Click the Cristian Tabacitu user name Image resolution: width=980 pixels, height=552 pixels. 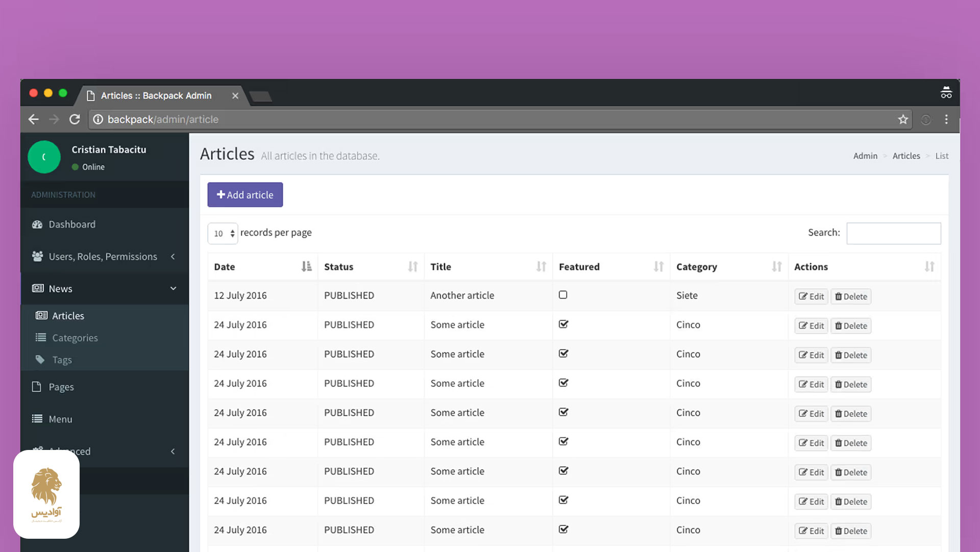coord(109,149)
